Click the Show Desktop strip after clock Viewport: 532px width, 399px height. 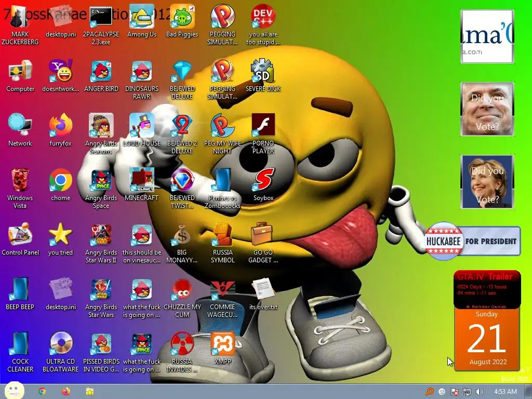click(528, 392)
